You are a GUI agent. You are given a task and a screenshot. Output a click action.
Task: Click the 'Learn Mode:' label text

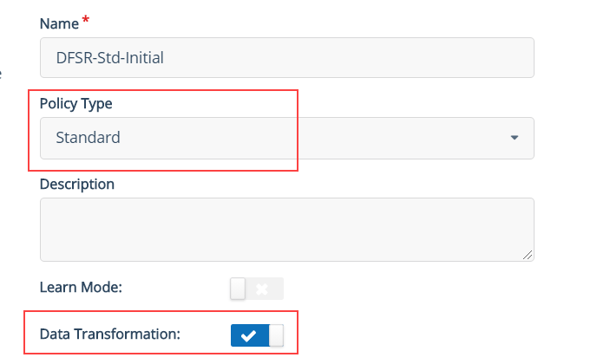[81, 287]
